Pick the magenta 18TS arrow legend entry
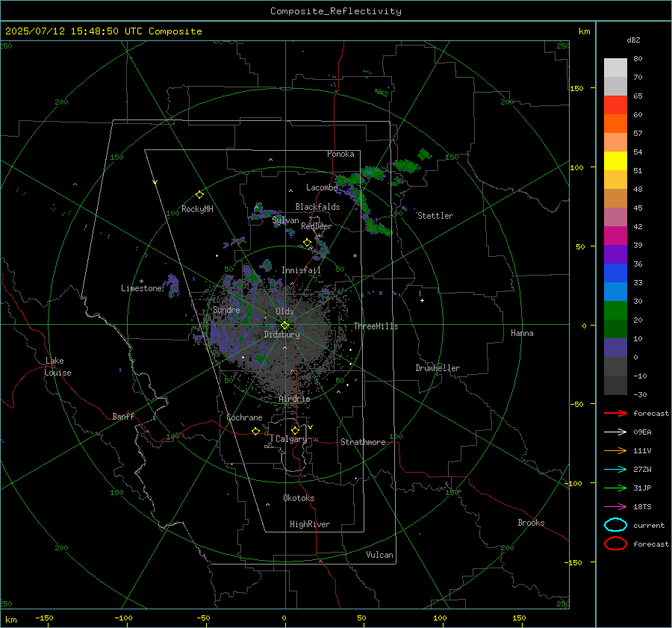Screen dimensions: 672x628 615,507
